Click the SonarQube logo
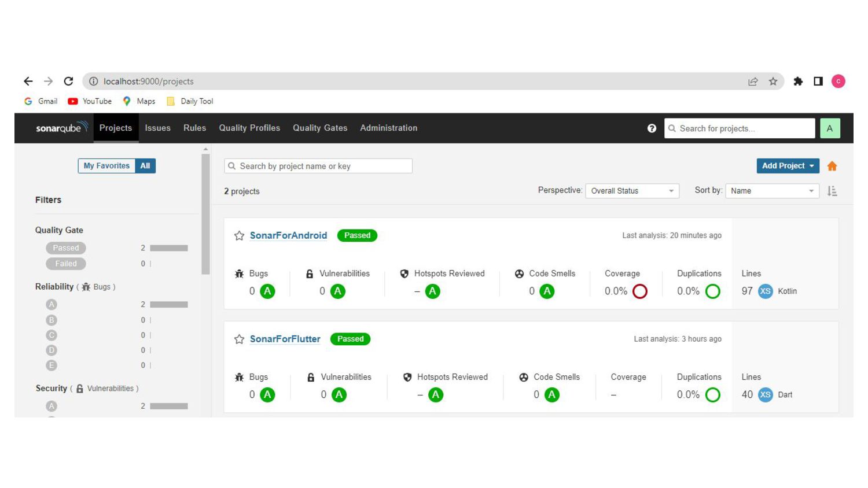The image size is (868, 488). point(61,128)
